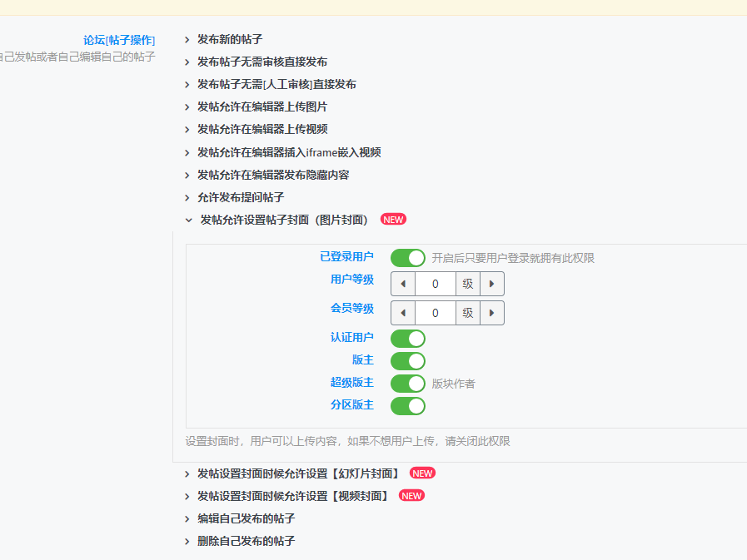Decrease 会员等级 value with left arrow
This screenshot has height=560, width=747.
click(403, 313)
